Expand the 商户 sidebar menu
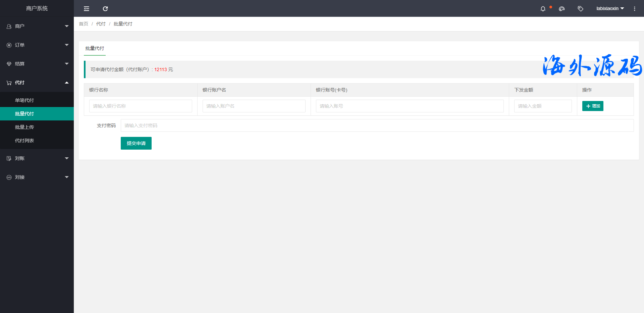Image resolution: width=644 pixels, height=313 pixels. tap(37, 26)
